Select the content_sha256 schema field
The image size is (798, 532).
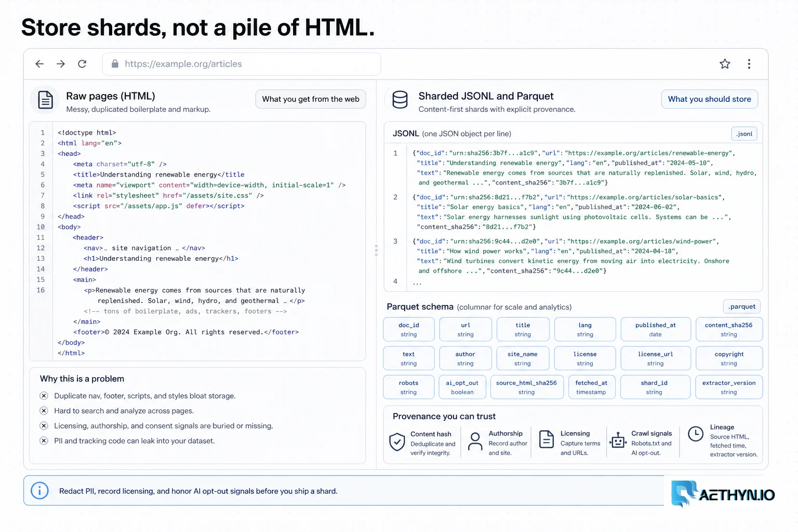tap(729, 329)
